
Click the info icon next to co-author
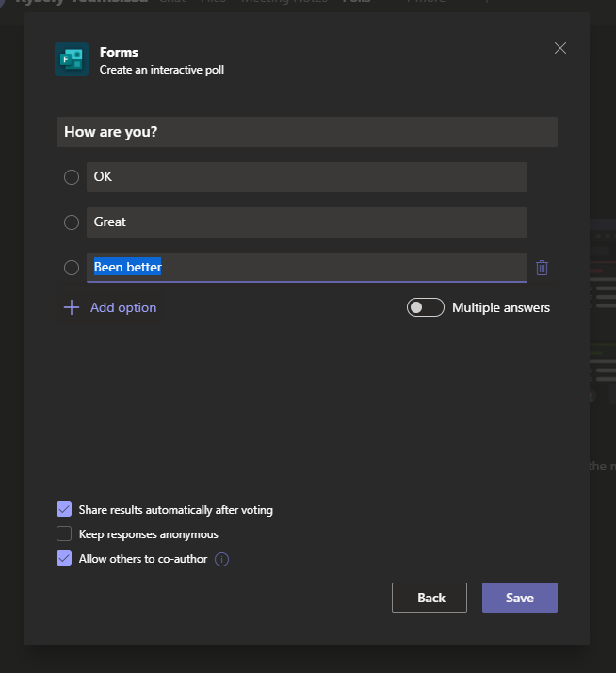coord(222,559)
